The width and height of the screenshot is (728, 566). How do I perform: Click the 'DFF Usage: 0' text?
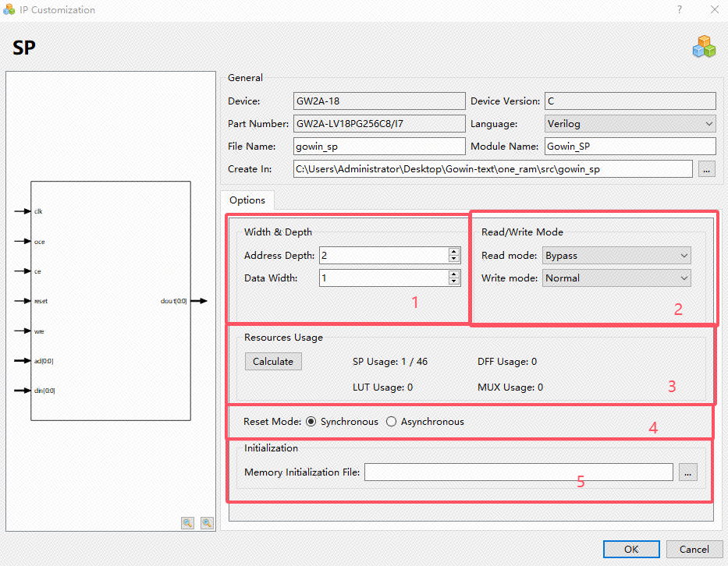tap(507, 362)
